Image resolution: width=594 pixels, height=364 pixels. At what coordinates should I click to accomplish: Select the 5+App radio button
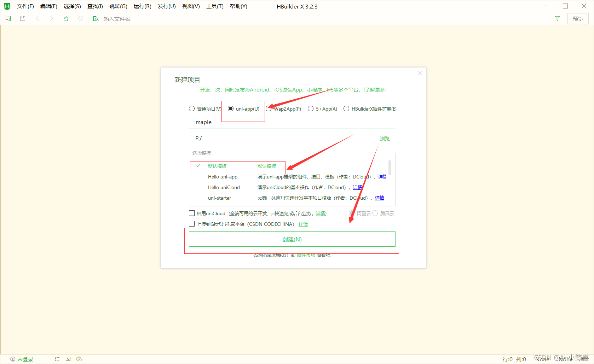click(311, 108)
